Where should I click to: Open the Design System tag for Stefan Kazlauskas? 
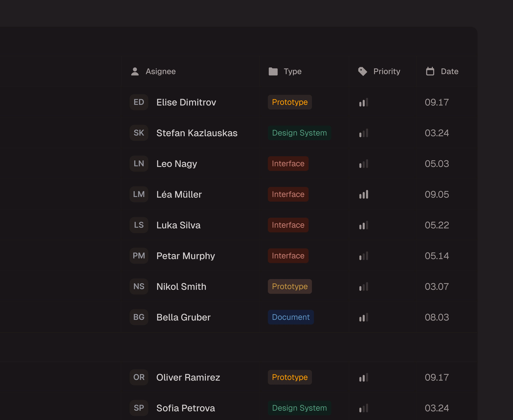(299, 133)
